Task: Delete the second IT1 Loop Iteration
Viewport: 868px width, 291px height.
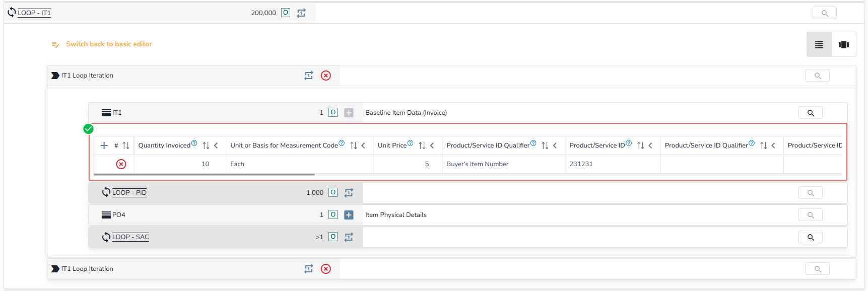Action: tap(326, 269)
